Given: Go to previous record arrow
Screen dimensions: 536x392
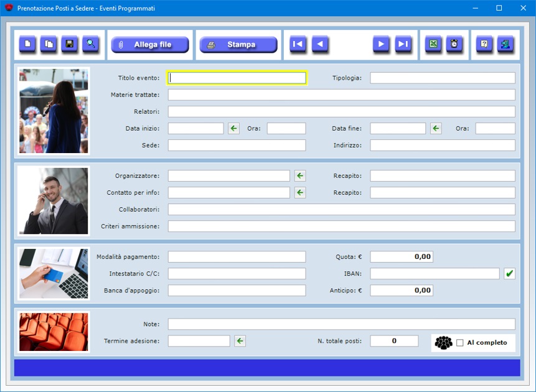Looking at the screenshot, I should [x=320, y=44].
